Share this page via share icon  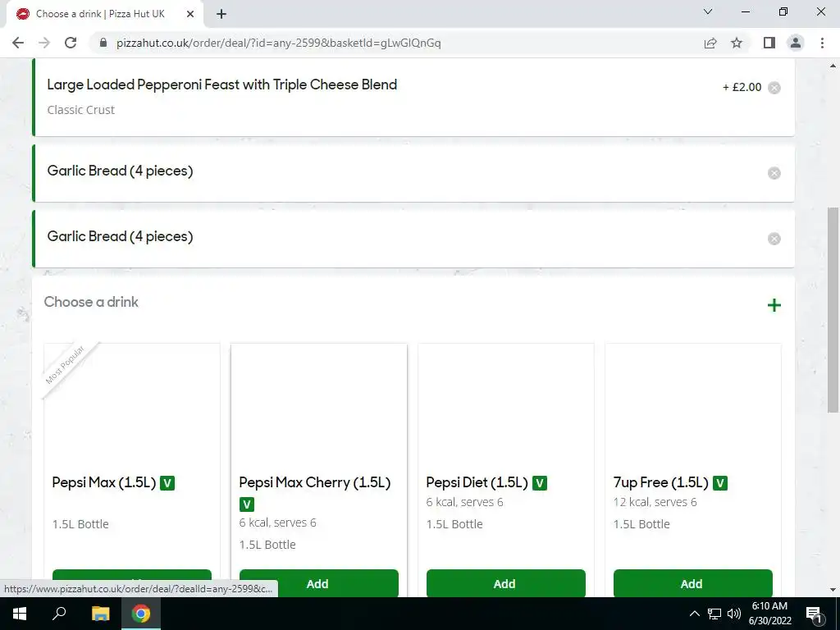pos(710,43)
